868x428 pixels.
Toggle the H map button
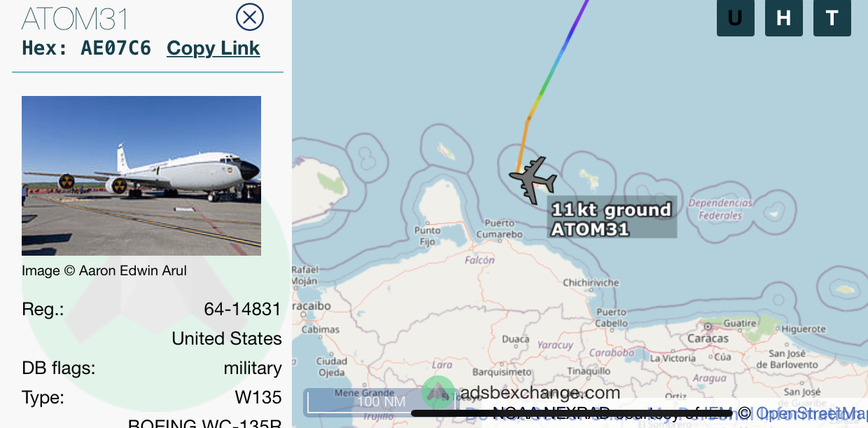784,18
